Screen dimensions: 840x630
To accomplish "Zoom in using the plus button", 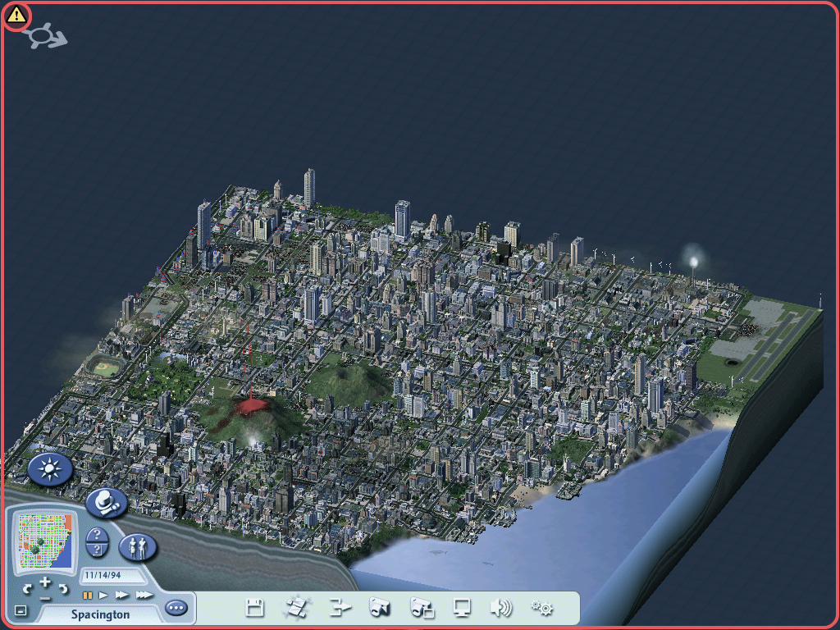I will click(x=45, y=582).
